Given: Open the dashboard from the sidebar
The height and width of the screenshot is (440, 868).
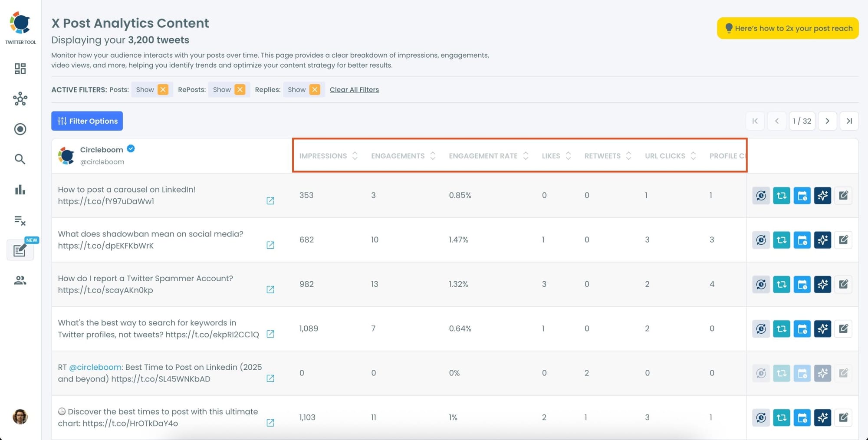Looking at the screenshot, I should click(x=20, y=69).
